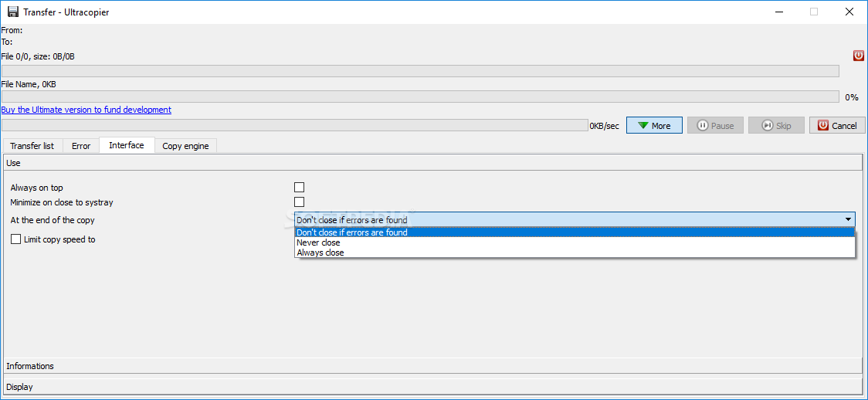The image size is (868, 400).
Task: Choose Always close from the list
Action: point(575,253)
